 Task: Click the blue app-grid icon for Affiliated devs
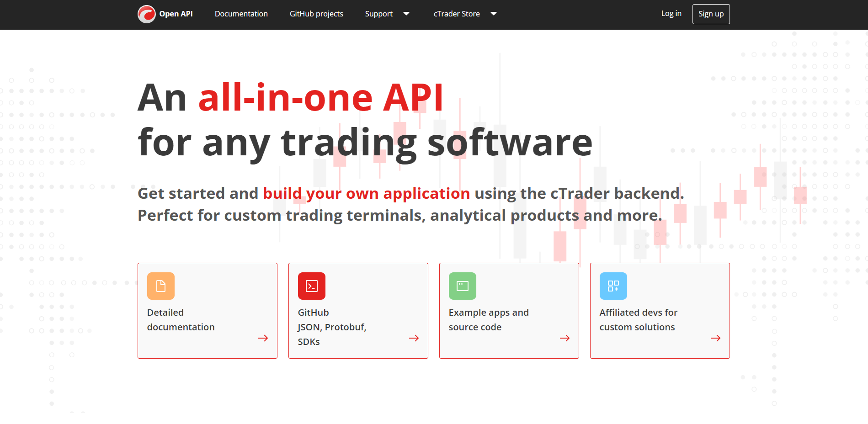click(613, 286)
